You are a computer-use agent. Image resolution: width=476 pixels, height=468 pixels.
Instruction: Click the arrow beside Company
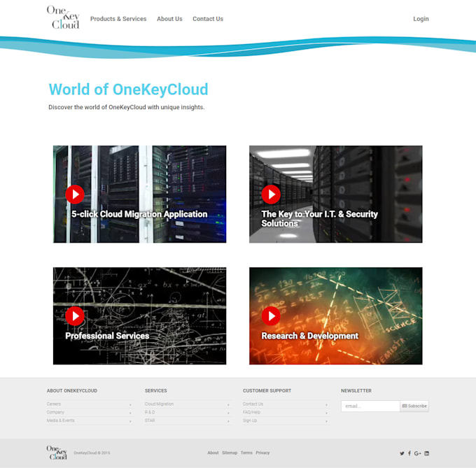click(130, 413)
